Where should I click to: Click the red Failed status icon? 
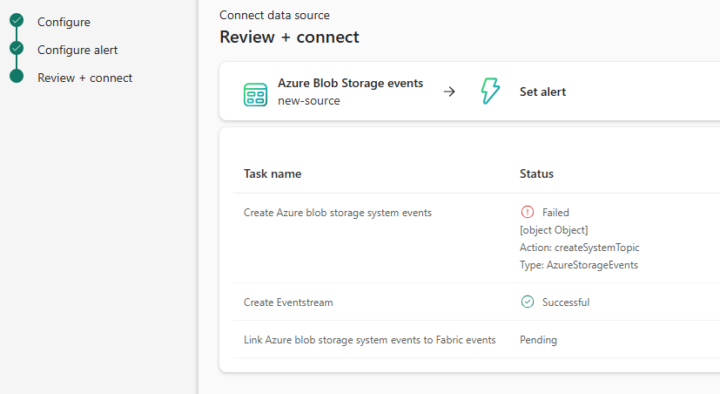coord(527,212)
